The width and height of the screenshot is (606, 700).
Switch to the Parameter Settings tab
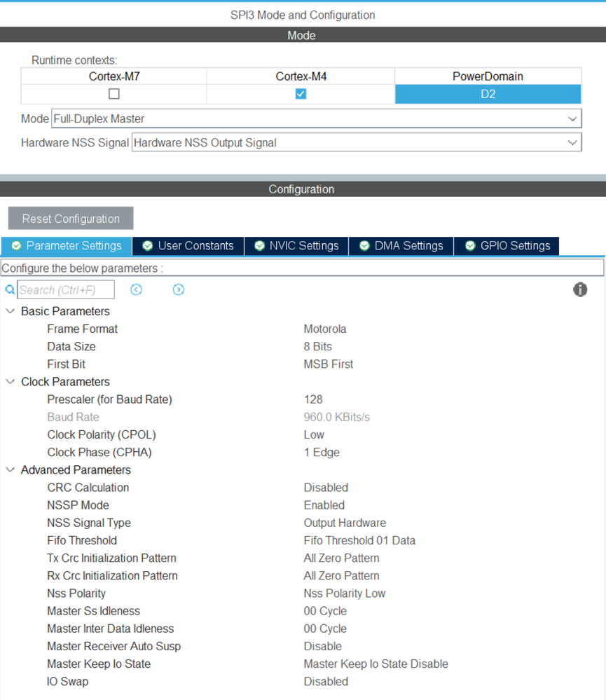click(67, 246)
